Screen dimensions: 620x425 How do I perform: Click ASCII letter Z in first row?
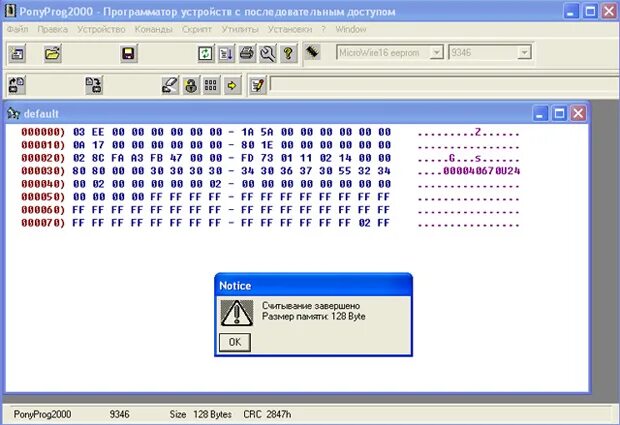tap(478, 132)
